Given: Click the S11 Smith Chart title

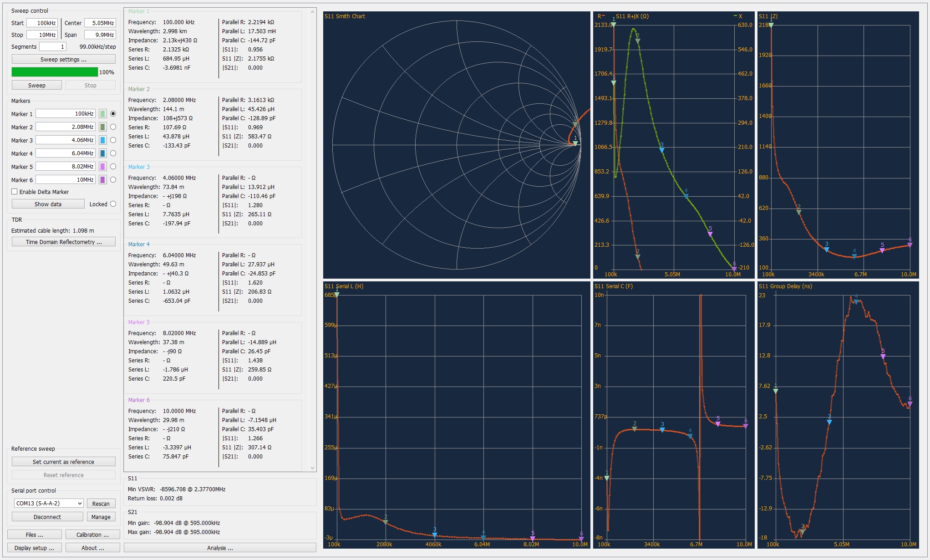Looking at the screenshot, I should coord(345,16).
